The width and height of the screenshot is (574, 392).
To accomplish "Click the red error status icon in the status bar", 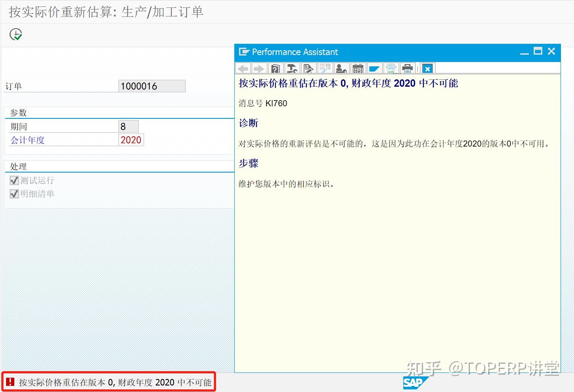I will [10, 382].
